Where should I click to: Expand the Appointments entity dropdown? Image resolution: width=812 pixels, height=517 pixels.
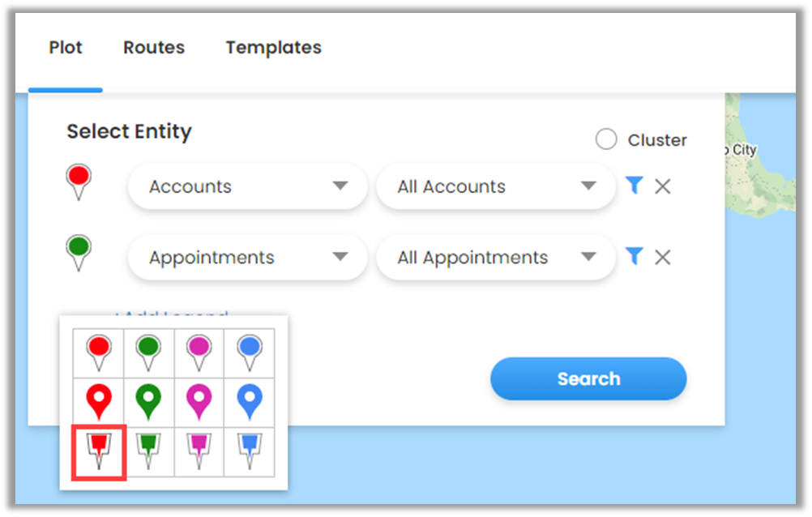point(247,258)
